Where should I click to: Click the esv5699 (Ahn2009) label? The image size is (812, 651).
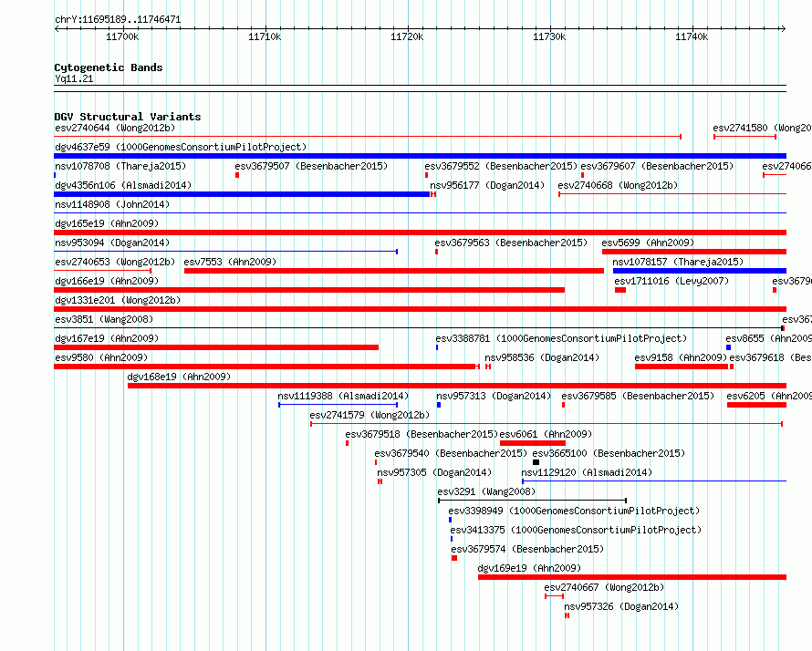(x=648, y=243)
